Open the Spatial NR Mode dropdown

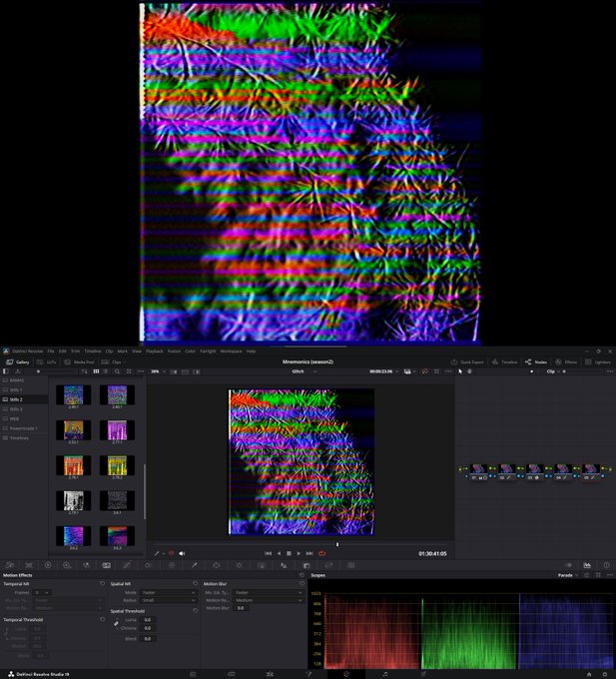169,592
